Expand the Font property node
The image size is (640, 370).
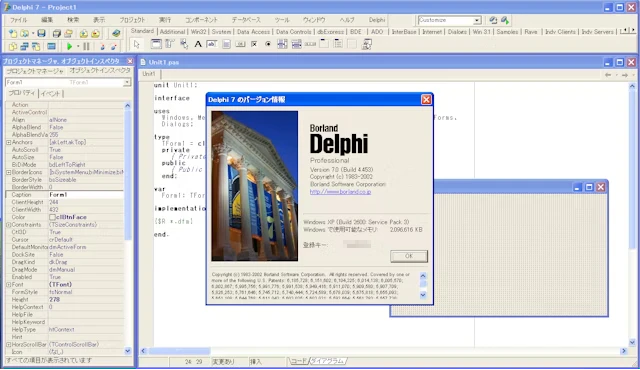tap(9, 284)
